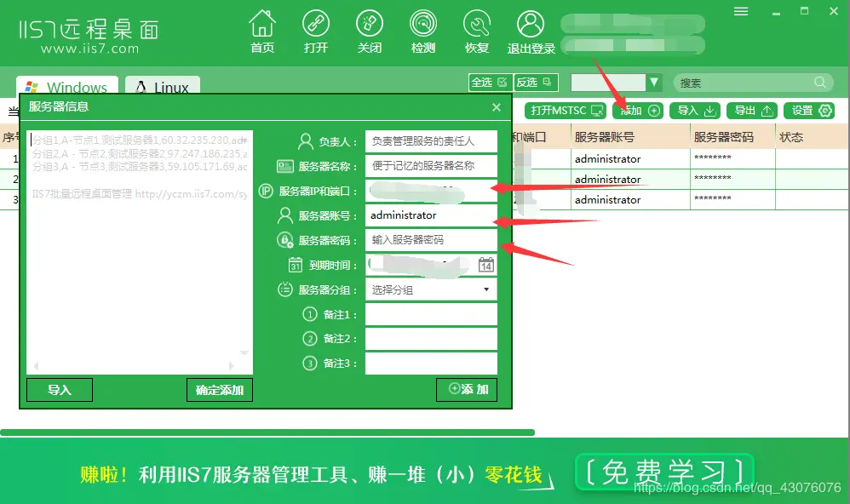850x504 pixels.
Task: Open the hamburger menu top right
Action: click(740, 11)
